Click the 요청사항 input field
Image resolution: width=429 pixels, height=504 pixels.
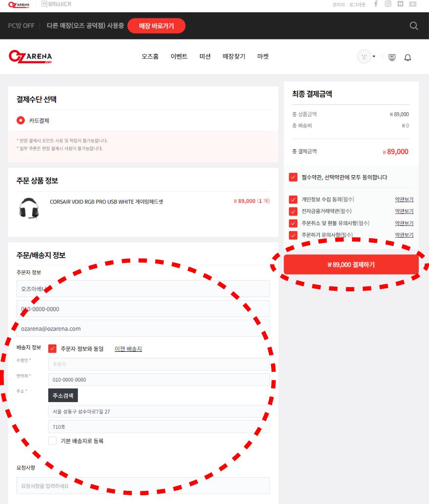143,486
